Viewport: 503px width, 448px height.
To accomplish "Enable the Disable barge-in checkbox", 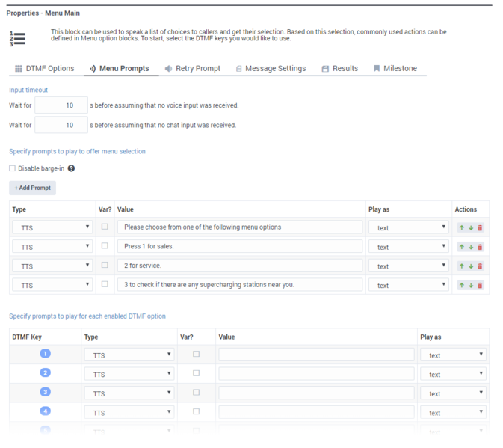I will (12, 168).
